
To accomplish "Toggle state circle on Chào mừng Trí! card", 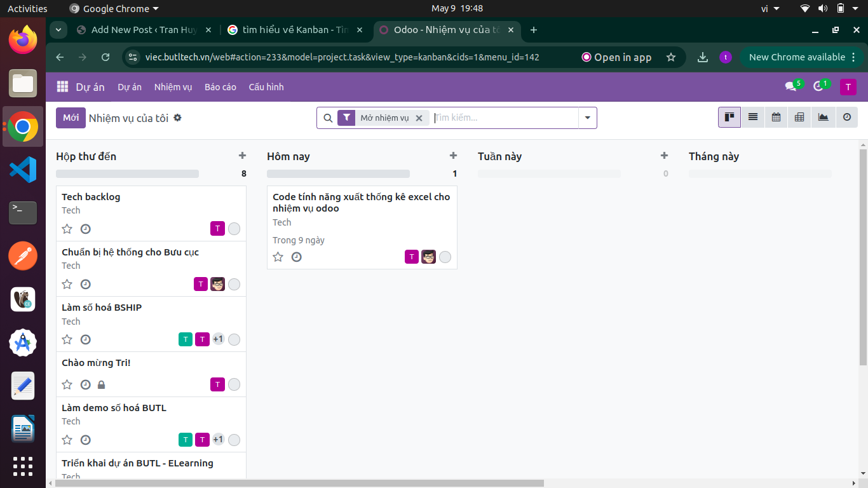I will tap(234, 384).
